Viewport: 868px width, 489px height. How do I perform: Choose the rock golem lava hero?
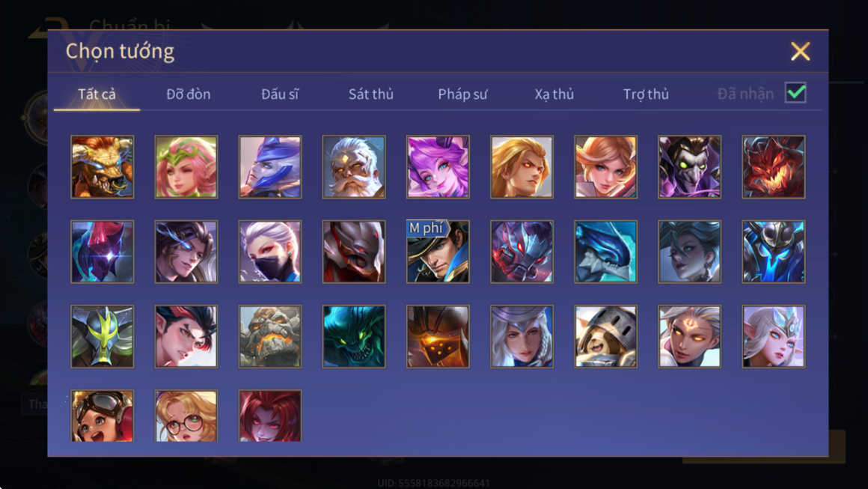(x=270, y=336)
